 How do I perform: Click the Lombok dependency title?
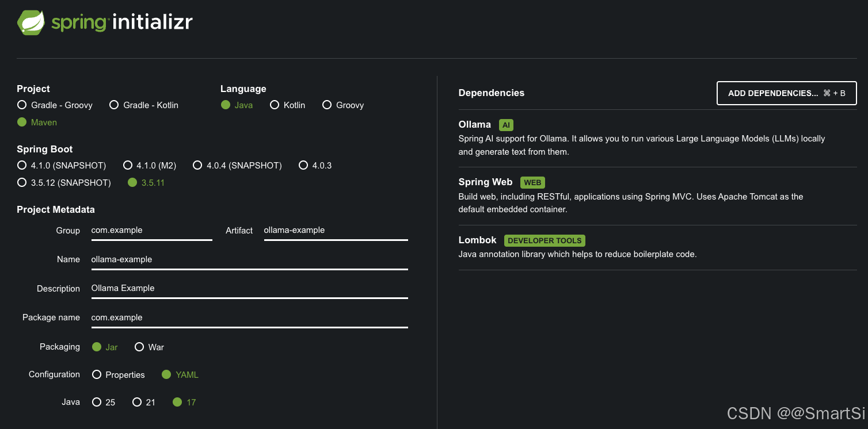(x=477, y=240)
